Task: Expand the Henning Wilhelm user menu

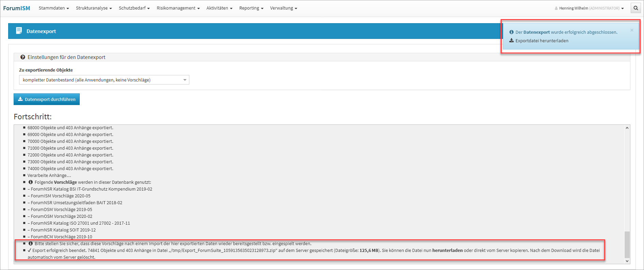Action: click(x=591, y=8)
